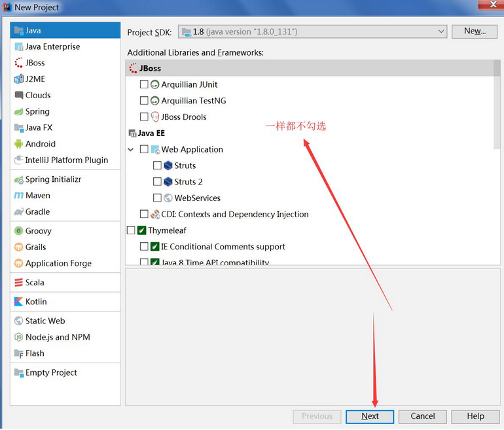The width and height of the screenshot is (504, 430).
Task: Click the CDI beans icon
Action: [155, 215]
